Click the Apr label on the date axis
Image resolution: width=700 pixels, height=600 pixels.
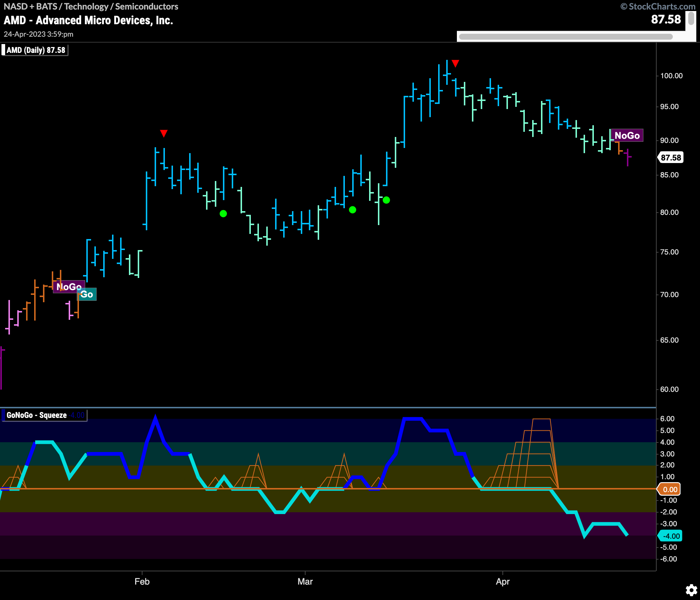503,582
